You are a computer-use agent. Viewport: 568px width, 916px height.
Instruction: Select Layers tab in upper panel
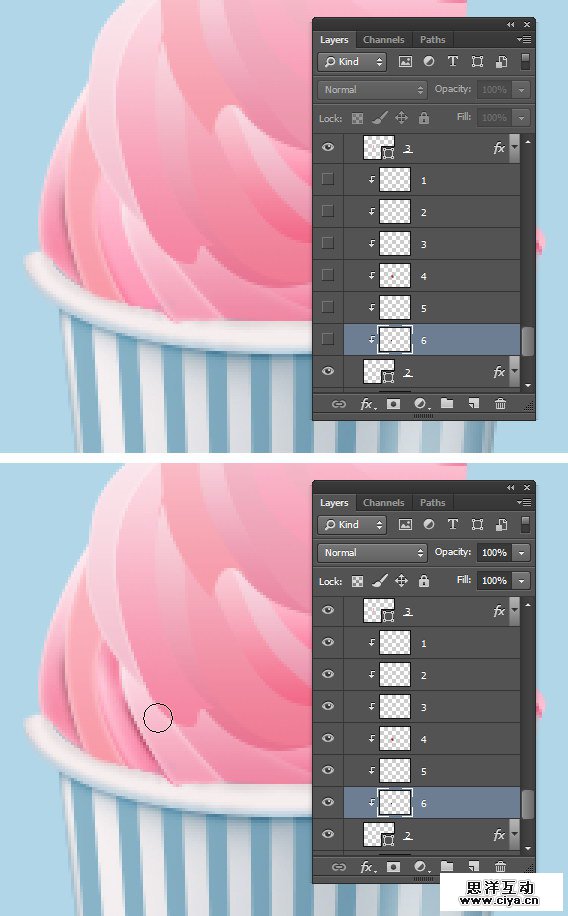334,40
